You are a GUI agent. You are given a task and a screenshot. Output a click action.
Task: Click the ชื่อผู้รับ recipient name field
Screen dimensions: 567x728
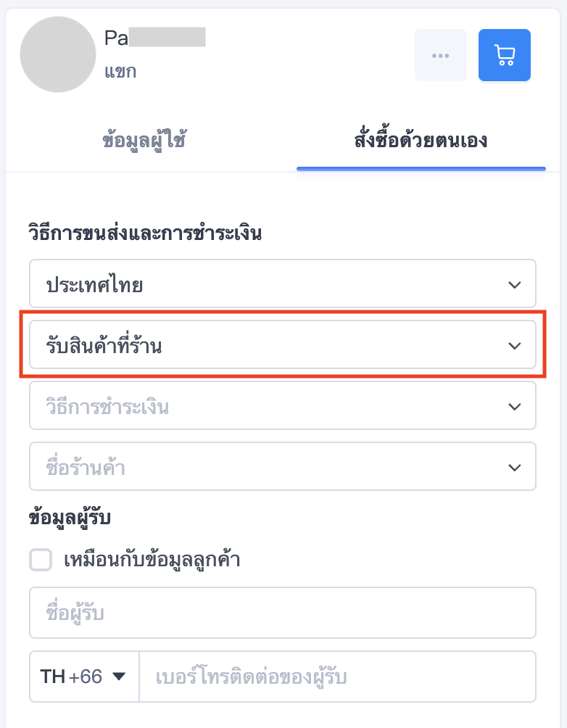point(283,613)
